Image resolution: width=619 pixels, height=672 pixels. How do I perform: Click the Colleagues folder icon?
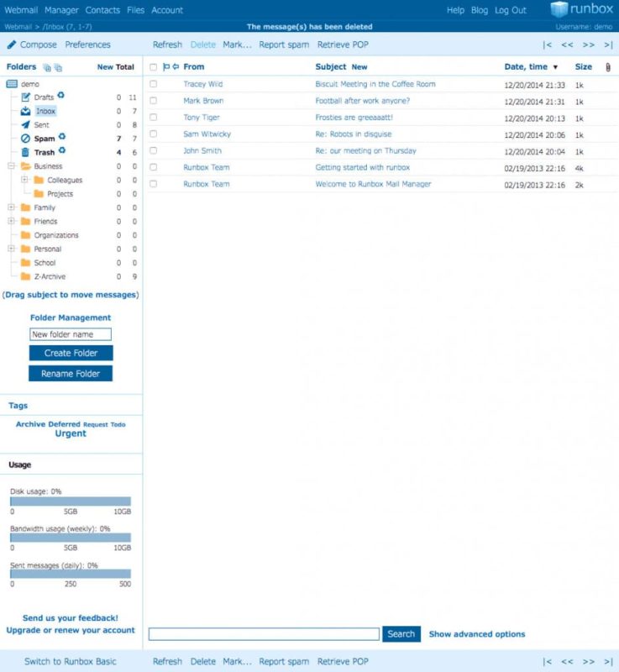tap(39, 180)
